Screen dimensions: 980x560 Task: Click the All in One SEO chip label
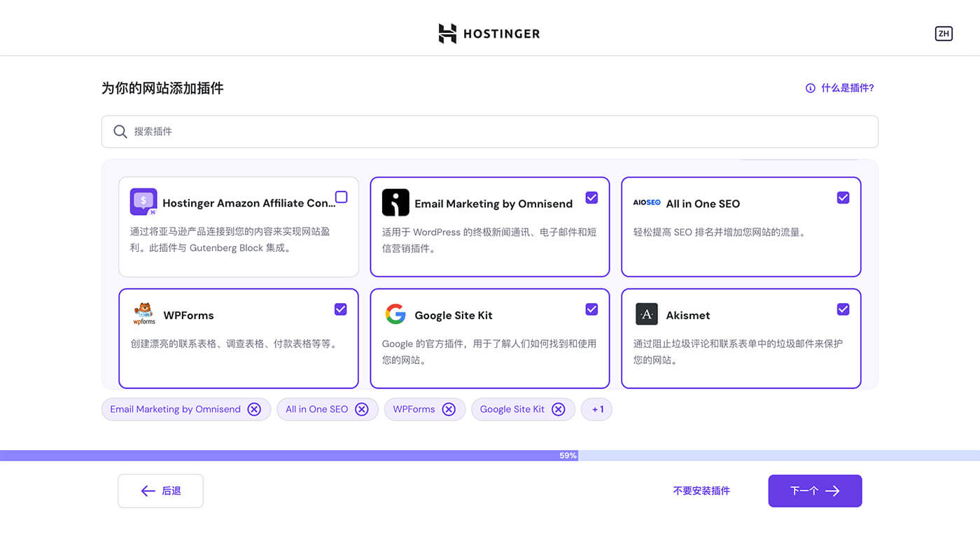[x=316, y=409]
